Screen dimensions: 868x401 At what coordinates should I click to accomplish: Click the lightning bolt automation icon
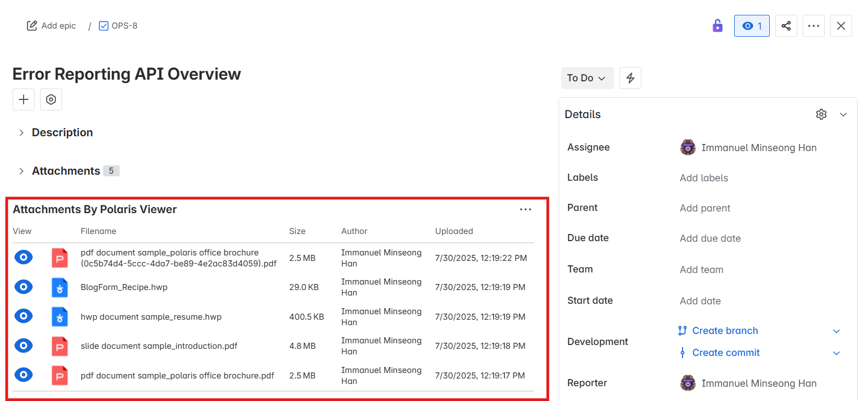630,78
